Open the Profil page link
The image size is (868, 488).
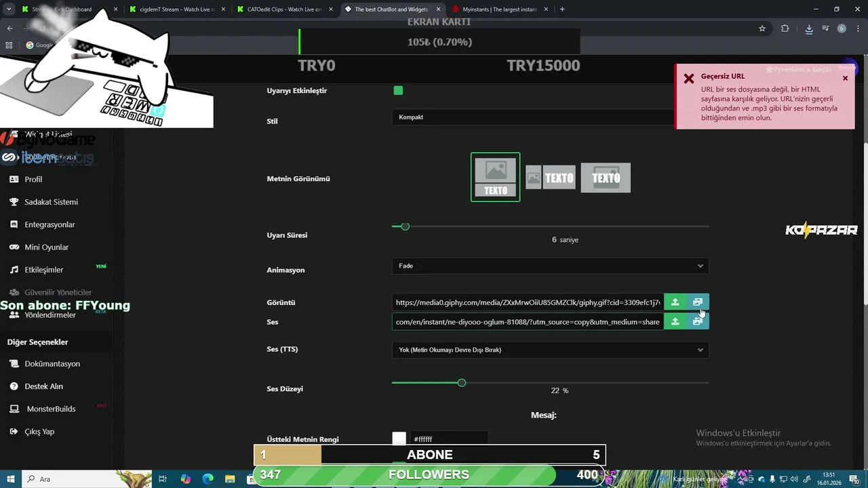33,179
